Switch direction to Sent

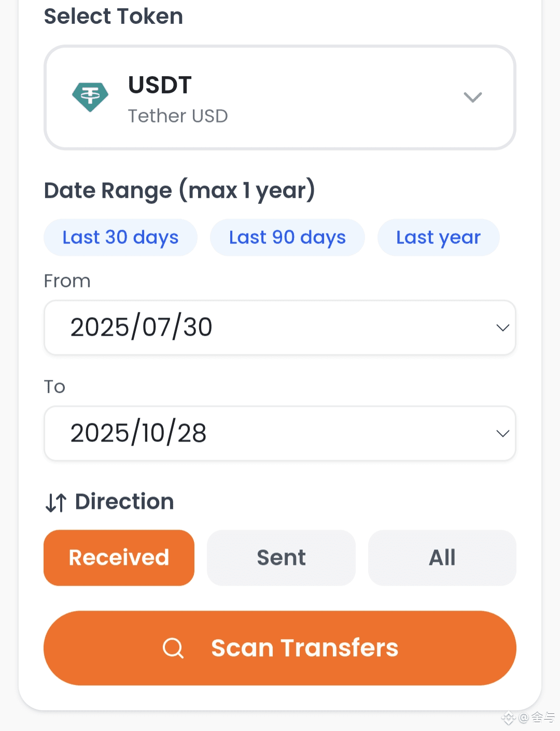(281, 558)
